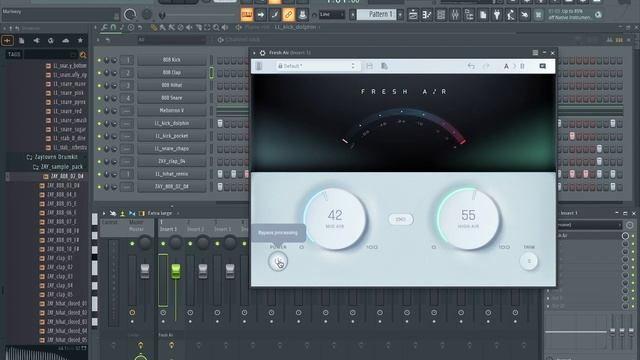
Task: Open the Plugin picker plug icon
Action: (x=497, y=15)
